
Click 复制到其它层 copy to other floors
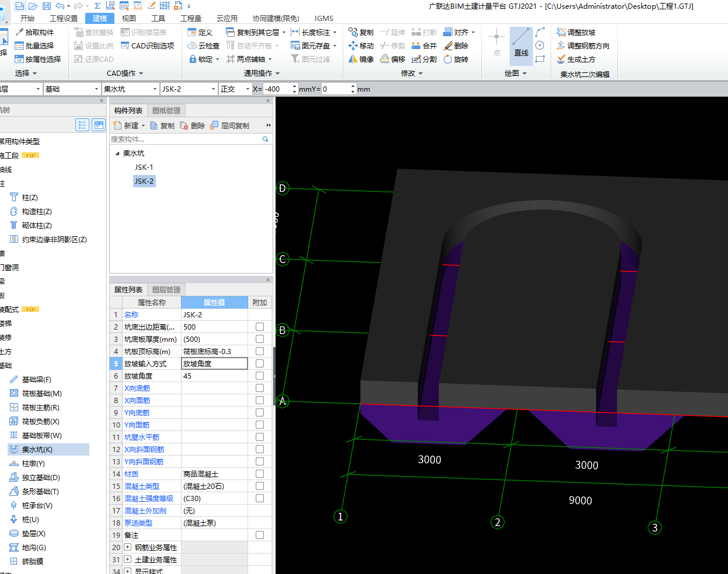[x=256, y=32]
